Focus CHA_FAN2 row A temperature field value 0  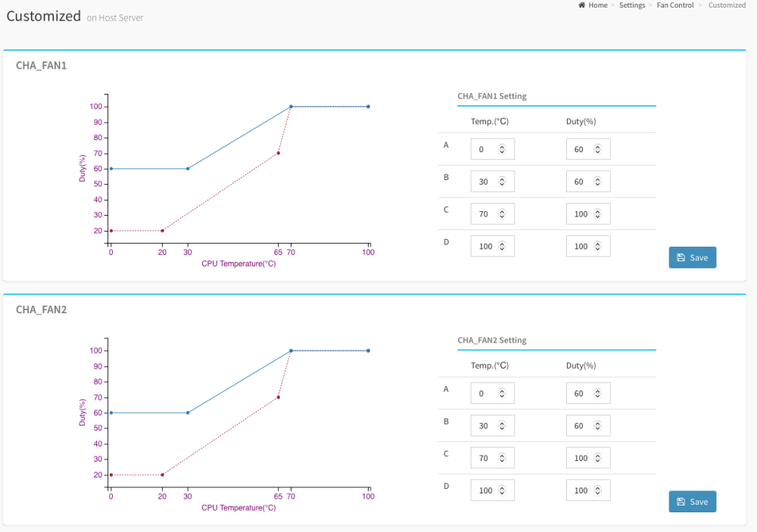(x=493, y=394)
